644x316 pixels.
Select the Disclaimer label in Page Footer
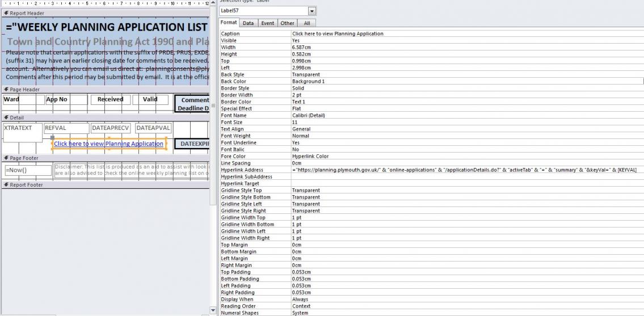click(132, 170)
